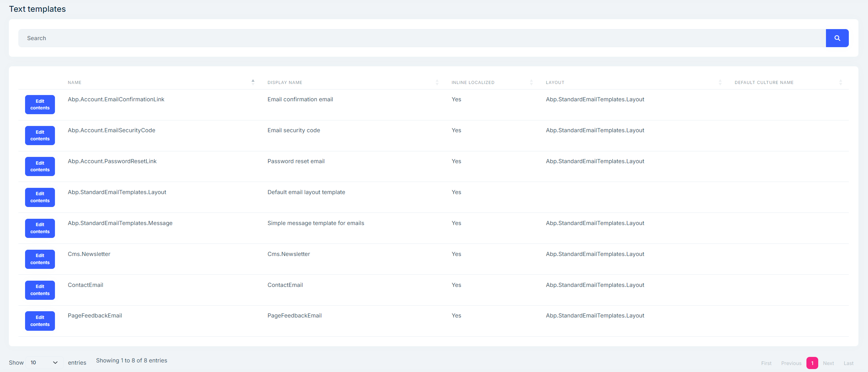Open the entries-per-page dropdown showing 10

point(44,363)
